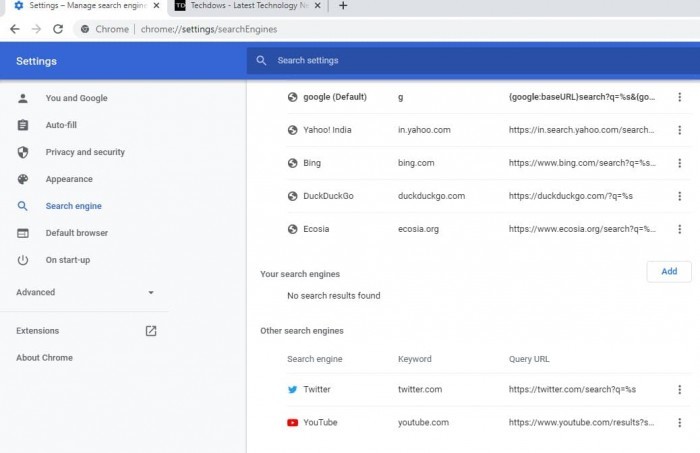Open the more actions menu for Yahoo! India
Screen dimensions: 700x453
tap(679, 130)
